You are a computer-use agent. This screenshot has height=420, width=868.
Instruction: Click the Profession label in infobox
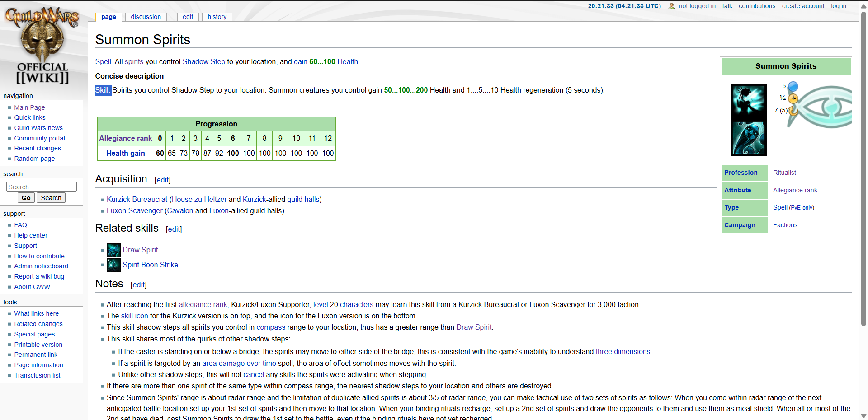pyautogui.click(x=741, y=173)
